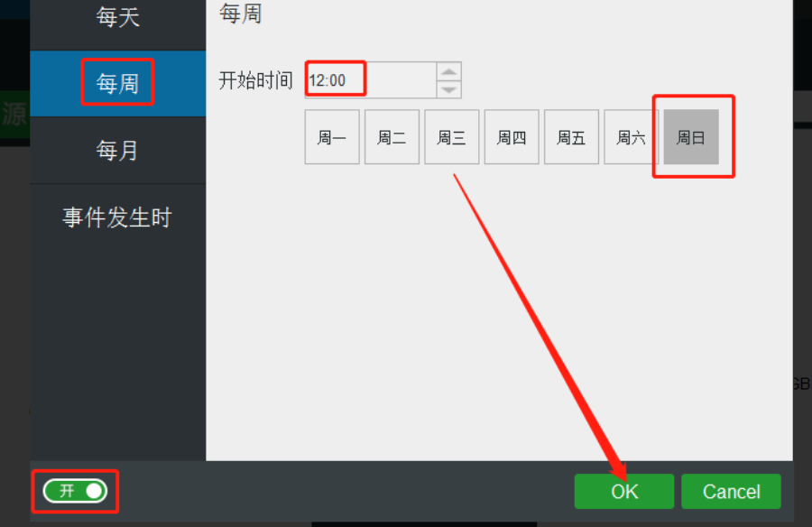Toggle the 周五 day button
Viewport: 812px width, 527px height.
tap(571, 137)
